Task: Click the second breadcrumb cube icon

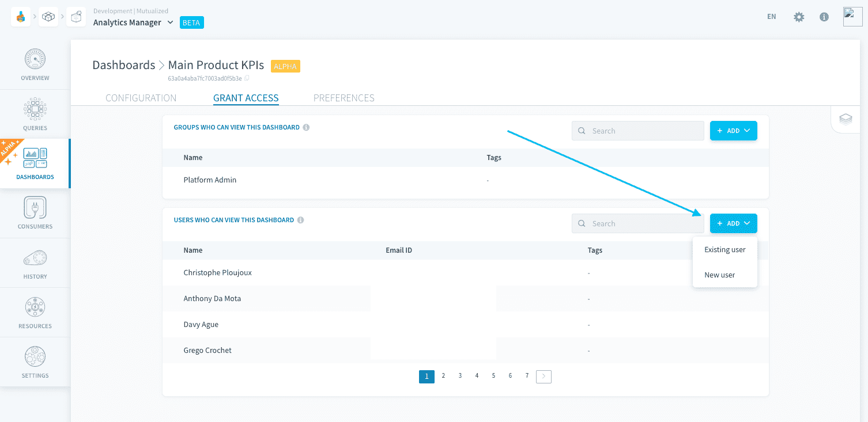Action: [x=48, y=17]
